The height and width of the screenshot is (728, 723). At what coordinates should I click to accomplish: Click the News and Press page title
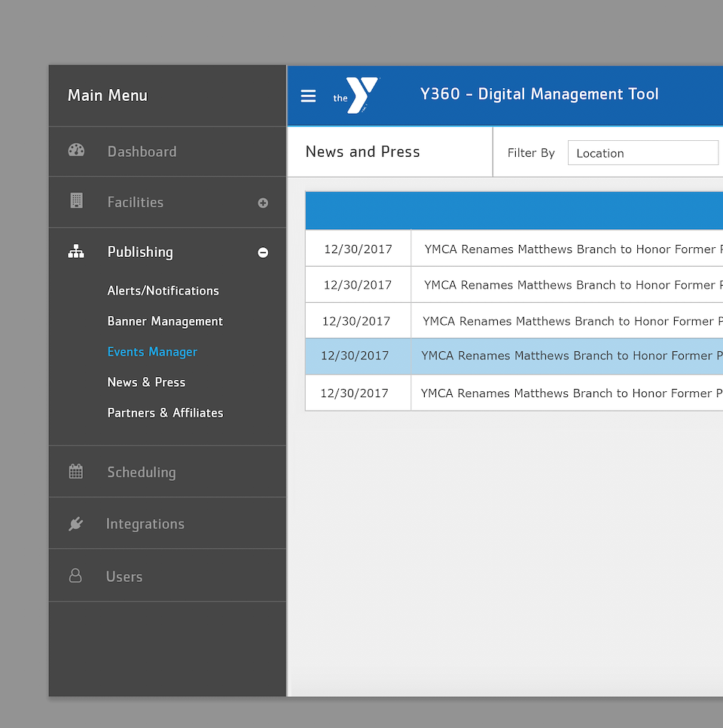(362, 151)
